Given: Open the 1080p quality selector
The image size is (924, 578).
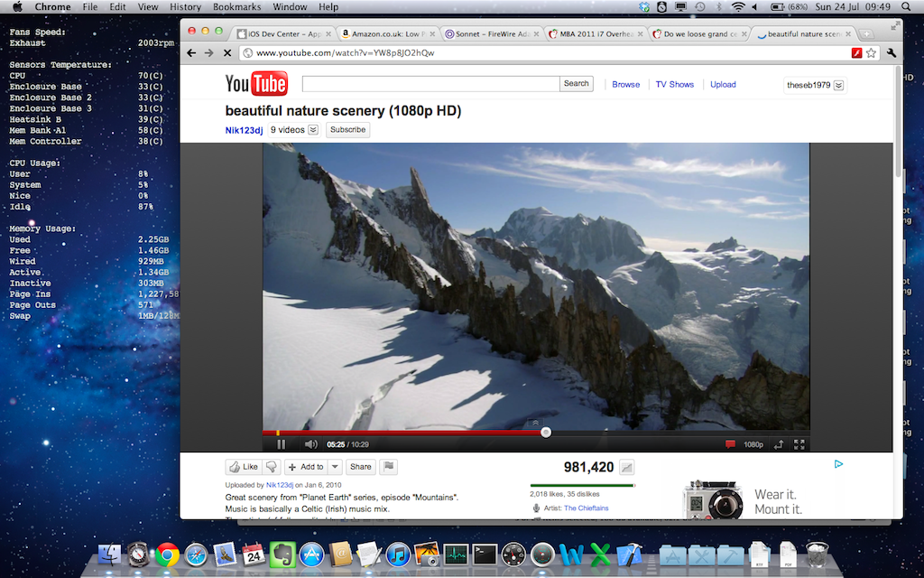Looking at the screenshot, I should [753, 444].
